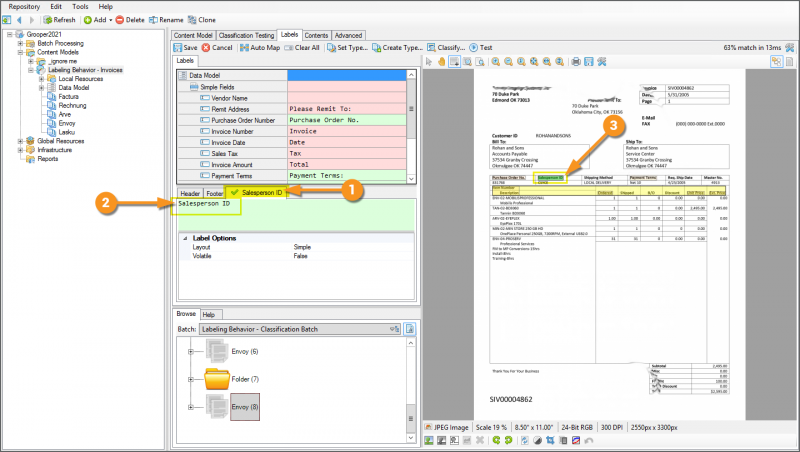
Task: Click the Test button
Action: (x=480, y=47)
